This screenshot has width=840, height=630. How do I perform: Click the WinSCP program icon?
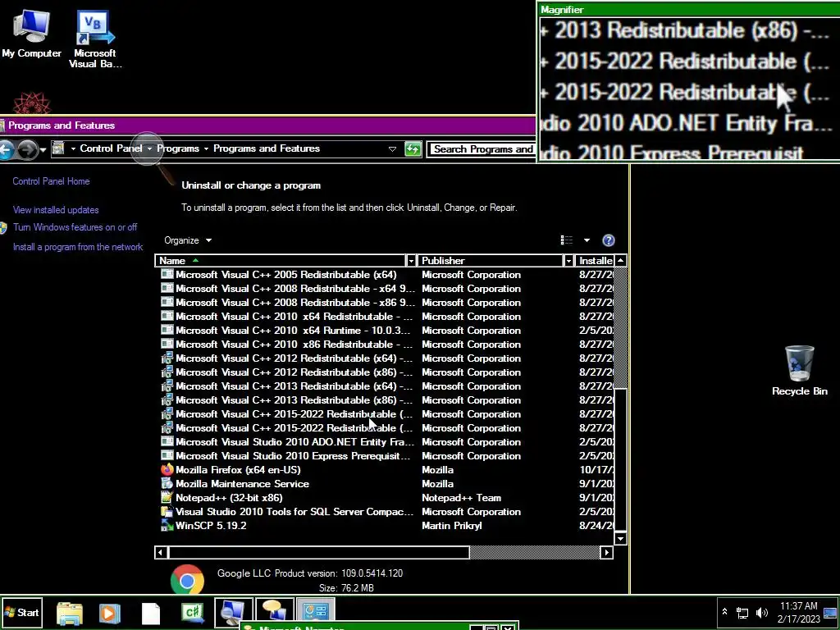167,526
